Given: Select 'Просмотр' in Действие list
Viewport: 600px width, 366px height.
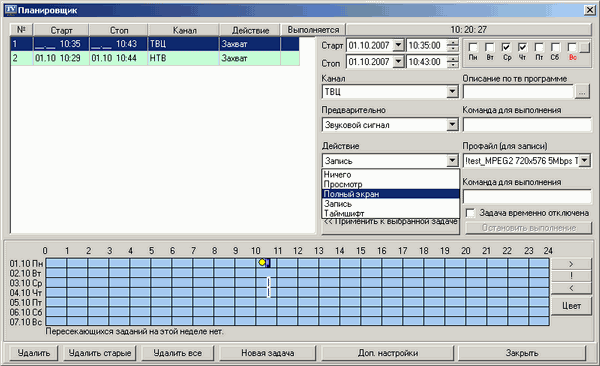Looking at the screenshot, I should 391,184.
